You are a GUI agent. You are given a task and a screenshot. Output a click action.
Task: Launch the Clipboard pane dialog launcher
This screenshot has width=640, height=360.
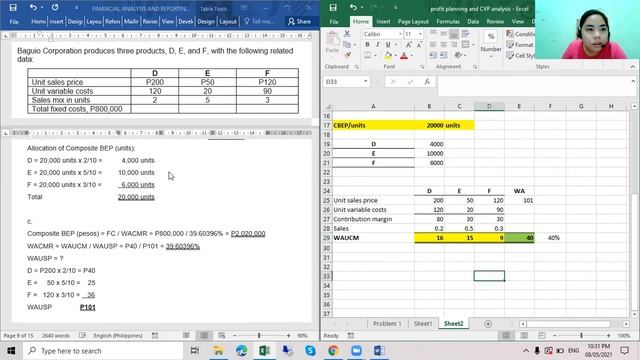(x=357, y=67)
